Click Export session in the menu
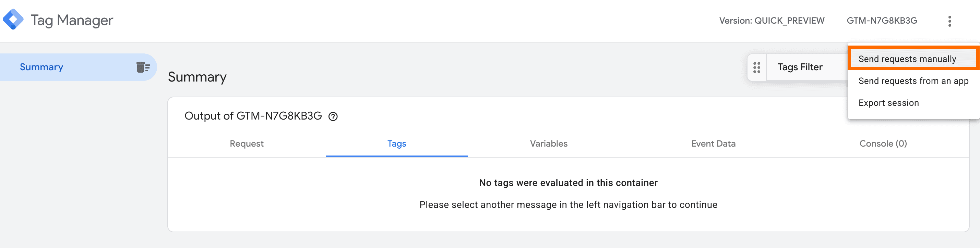This screenshot has width=980, height=248. coord(888,102)
